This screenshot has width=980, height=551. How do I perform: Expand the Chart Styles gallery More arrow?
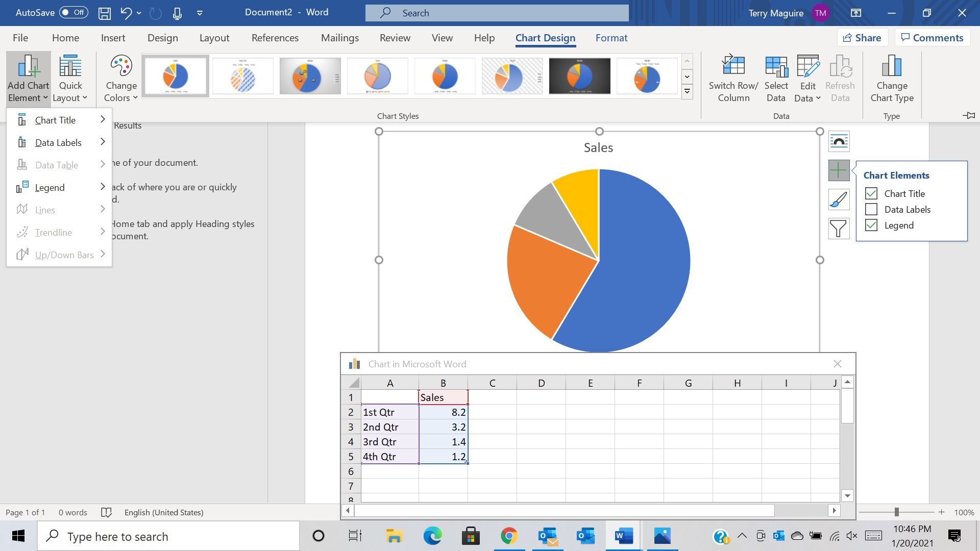pos(687,92)
